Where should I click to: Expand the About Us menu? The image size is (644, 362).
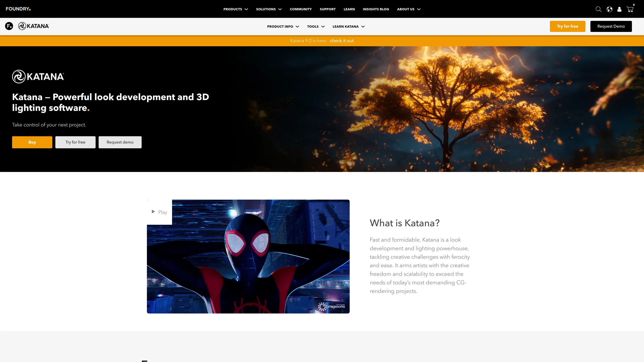[x=409, y=9]
